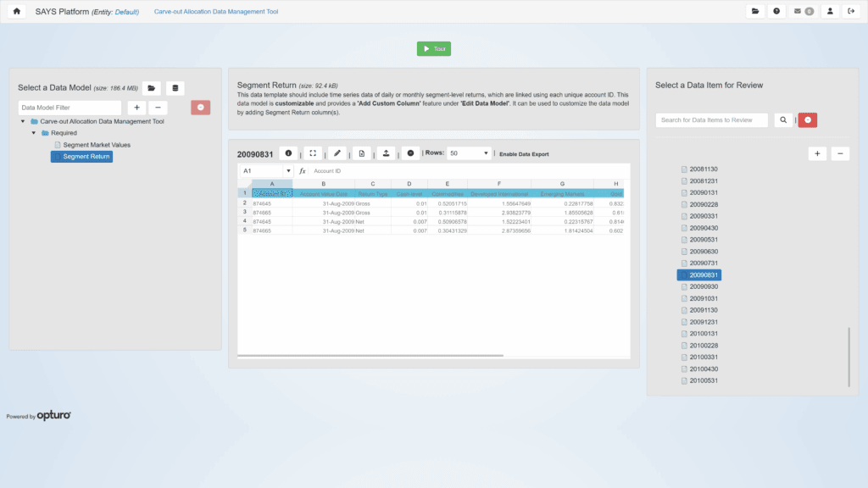868x488 pixels.
Task: Collapse the Required folder node
Action: point(34,133)
